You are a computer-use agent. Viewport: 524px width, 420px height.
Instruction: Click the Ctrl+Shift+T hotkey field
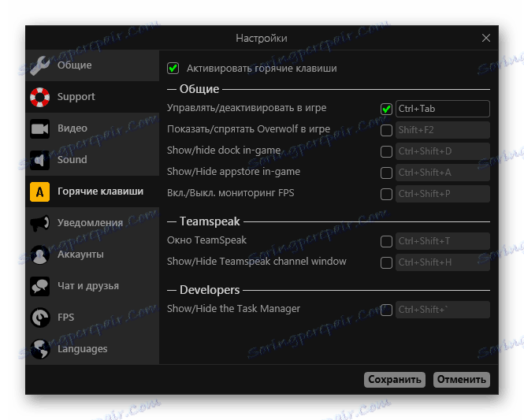click(443, 242)
